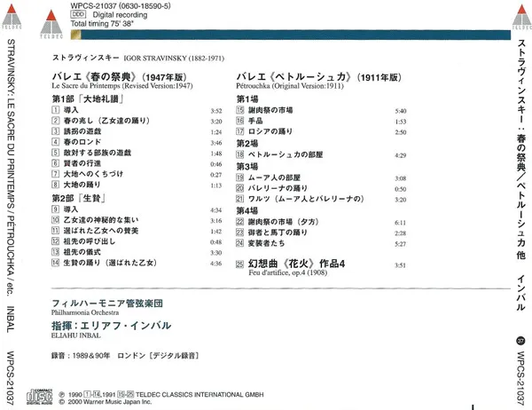Click the boxed track number 14
532x410 pixels.
coord(55,262)
